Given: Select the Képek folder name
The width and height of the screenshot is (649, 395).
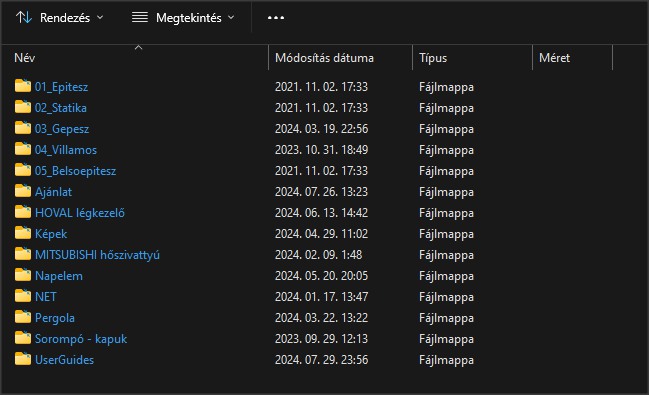Looking at the screenshot, I should tap(51, 234).
